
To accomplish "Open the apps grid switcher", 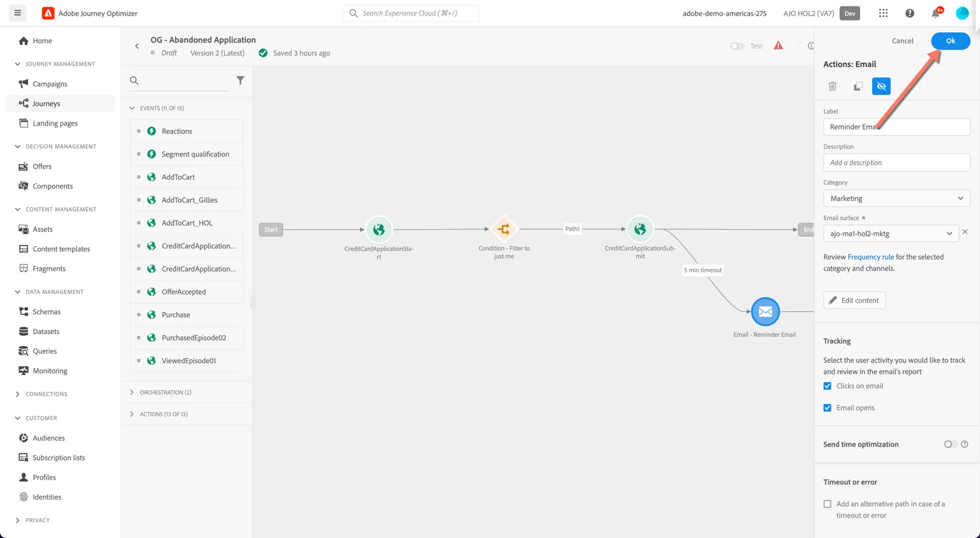I will point(883,13).
